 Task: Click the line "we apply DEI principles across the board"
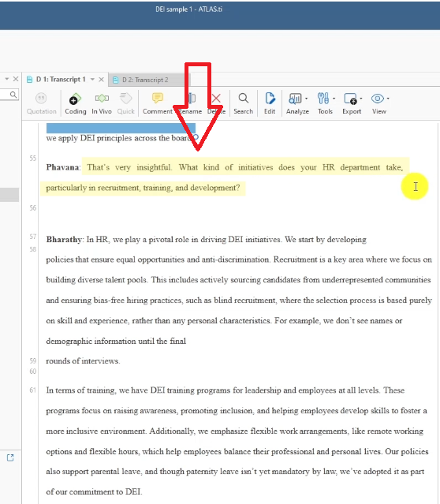(x=119, y=138)
